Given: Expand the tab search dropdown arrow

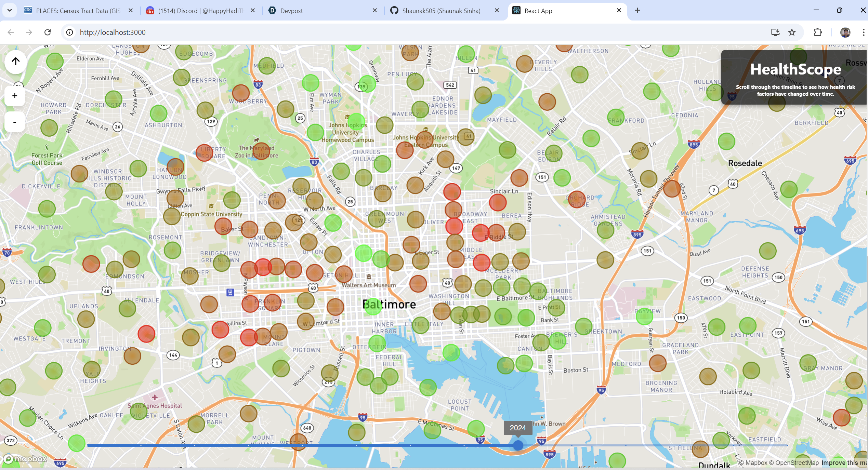Looking at the screenshot, I should coord(10,10).
